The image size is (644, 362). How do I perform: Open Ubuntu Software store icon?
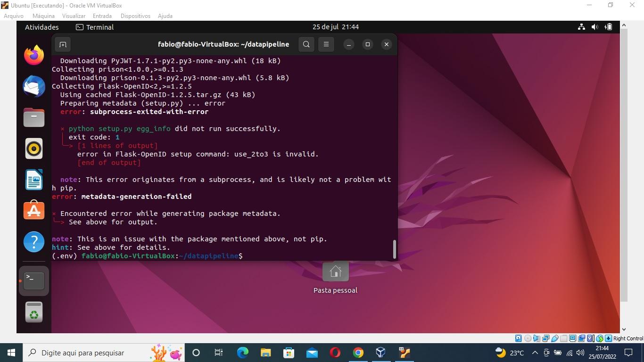coord(34,211)
